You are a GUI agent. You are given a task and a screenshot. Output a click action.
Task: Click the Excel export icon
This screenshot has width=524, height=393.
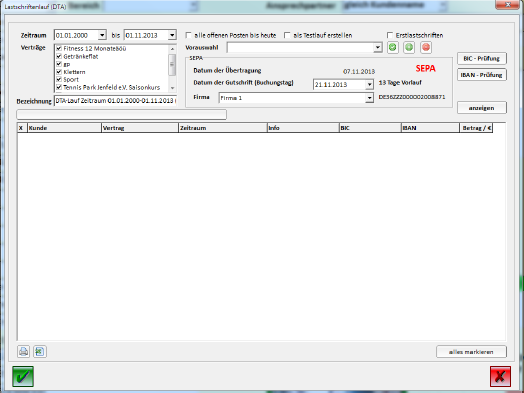(40, 352)
